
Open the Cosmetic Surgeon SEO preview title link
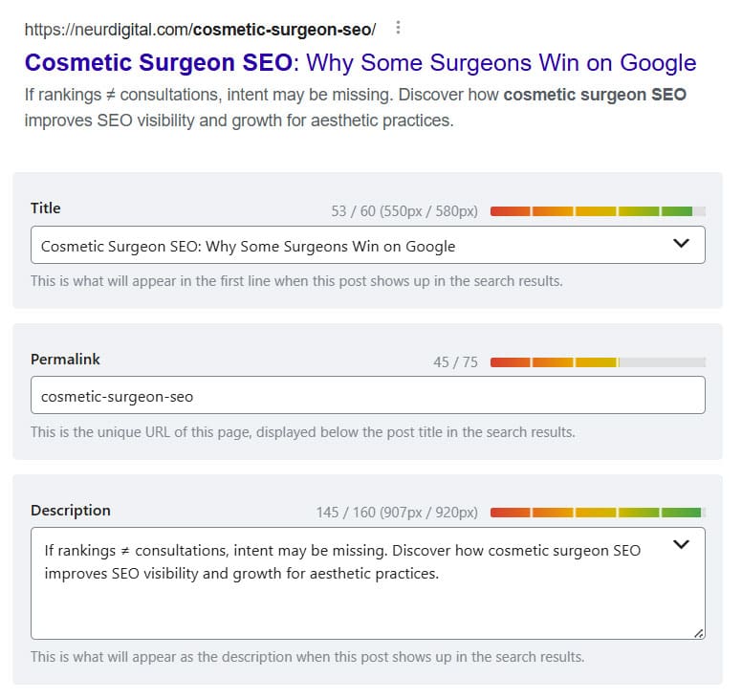pyautogui.click(x=360, y=63)
